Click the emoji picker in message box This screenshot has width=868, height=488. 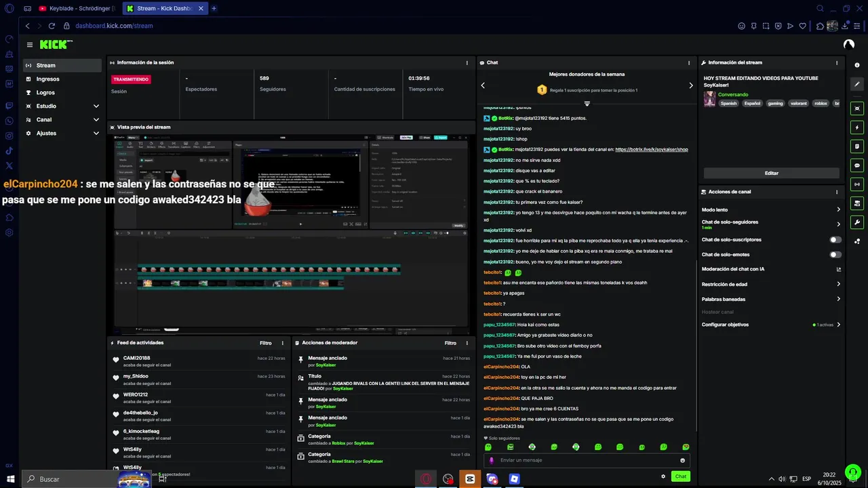click(683, 460)
